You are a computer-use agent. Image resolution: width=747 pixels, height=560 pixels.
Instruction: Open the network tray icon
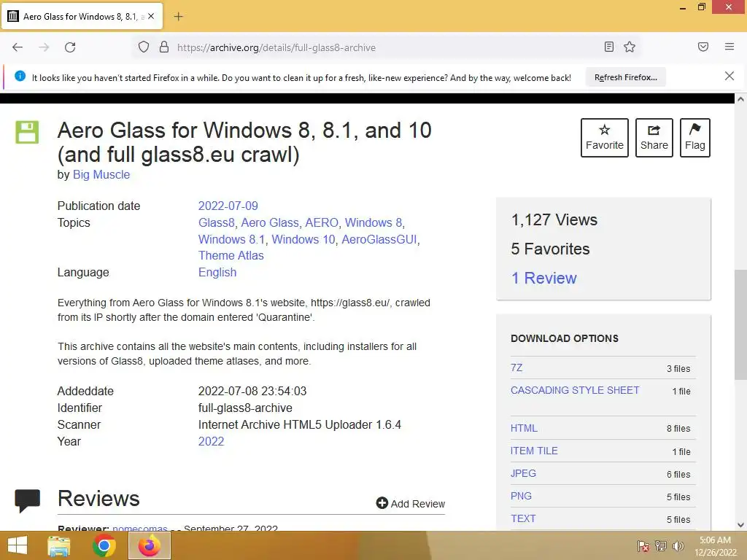click(x=660, y=546)
